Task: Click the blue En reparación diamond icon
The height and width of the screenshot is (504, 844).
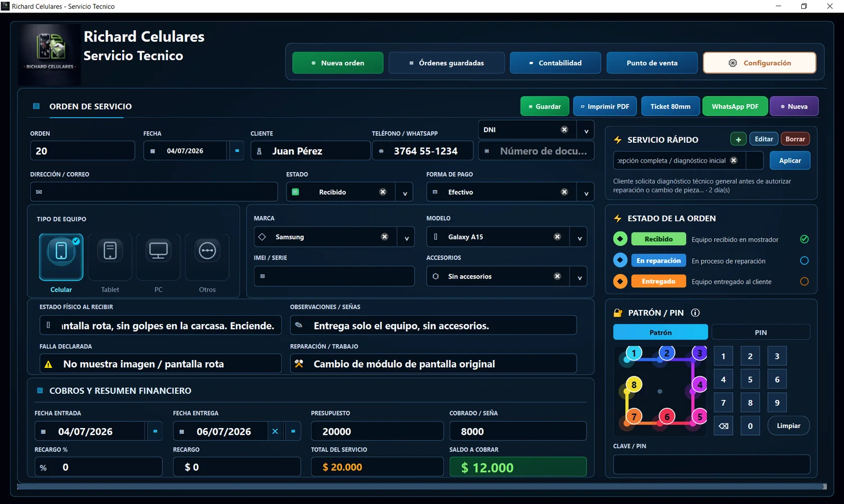Action: point(620,260)
